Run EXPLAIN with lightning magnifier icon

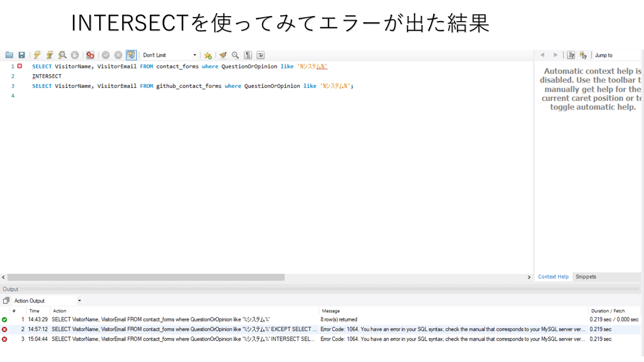click(62, 55)
